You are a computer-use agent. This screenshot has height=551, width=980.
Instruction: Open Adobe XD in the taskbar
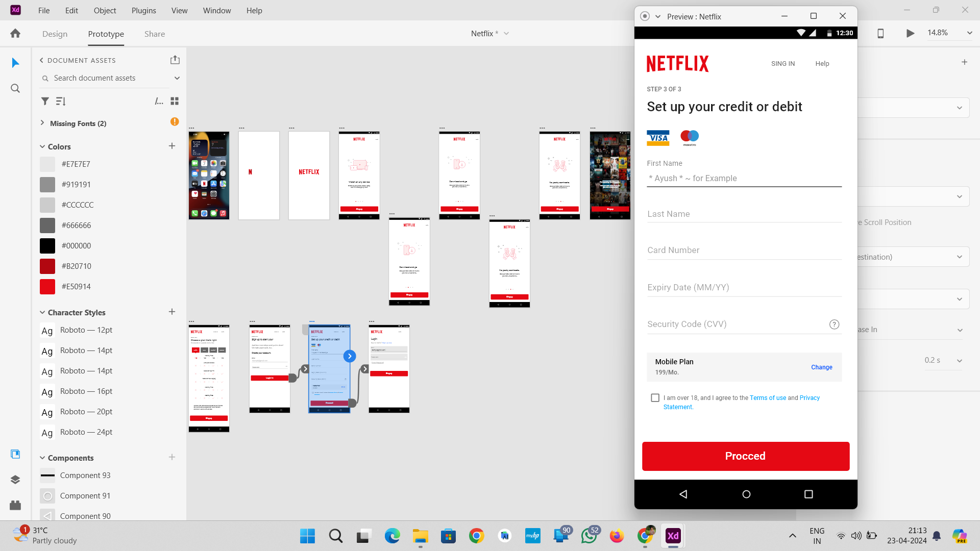pos(673,536)
